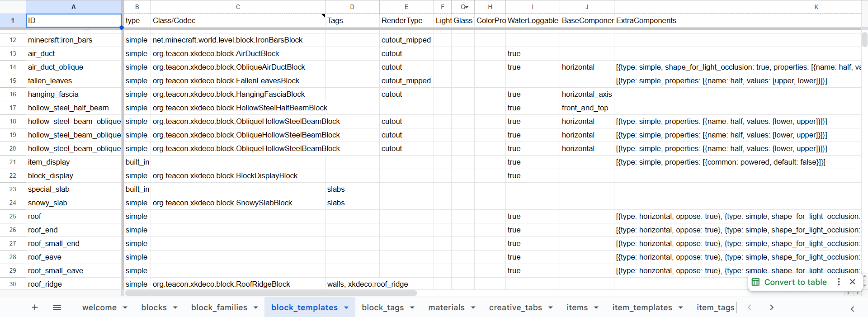Select column C header
The width and height of the screenshot is (868, 317).
click(238, 7)
